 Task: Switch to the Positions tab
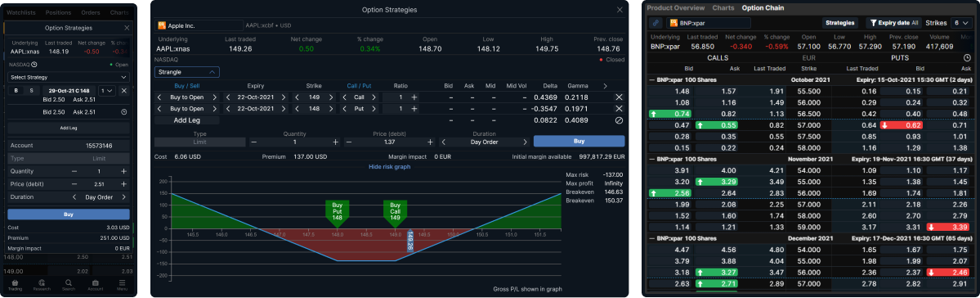tap(58, 12)
